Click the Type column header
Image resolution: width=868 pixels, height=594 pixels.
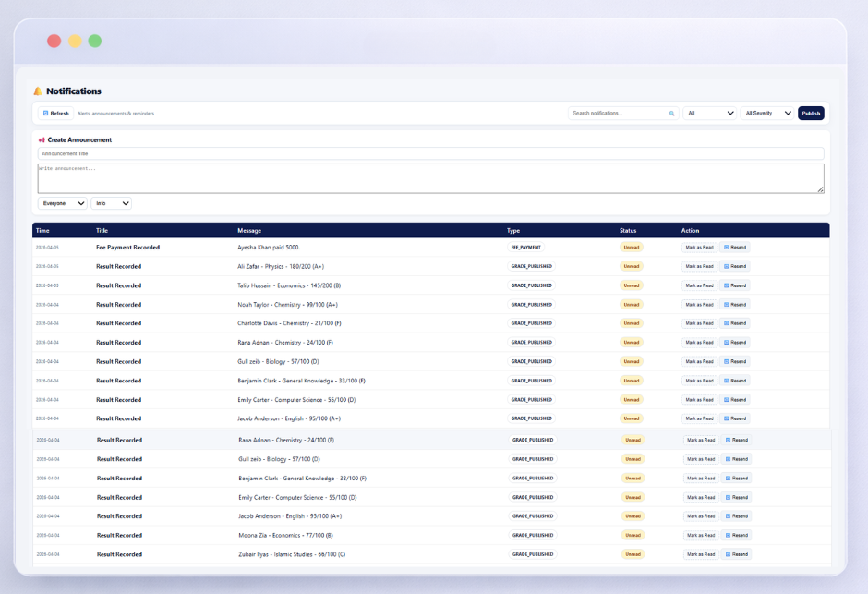point(513,230)
